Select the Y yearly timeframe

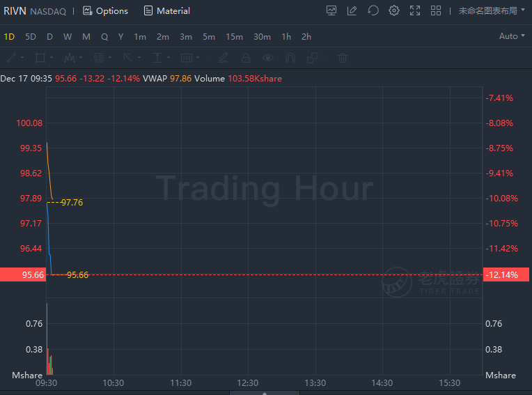point(120,37)
